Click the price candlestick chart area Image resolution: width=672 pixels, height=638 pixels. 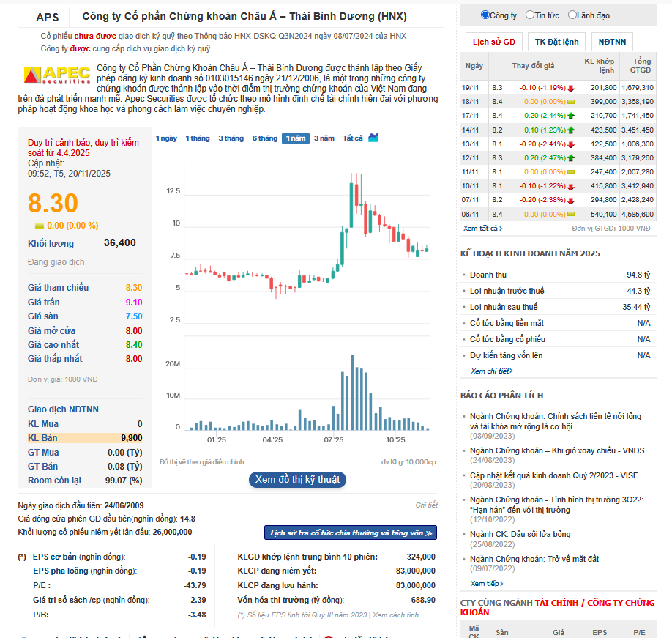pyautogui.click(x=307, y=242)
